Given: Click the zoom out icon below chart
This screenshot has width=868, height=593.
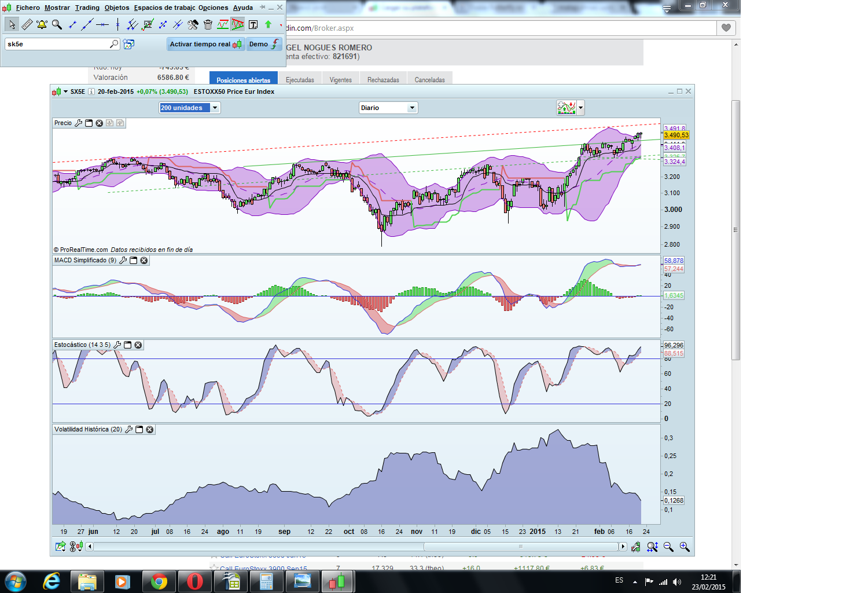Looking at the screenshot, I should (x=669, y=547).
